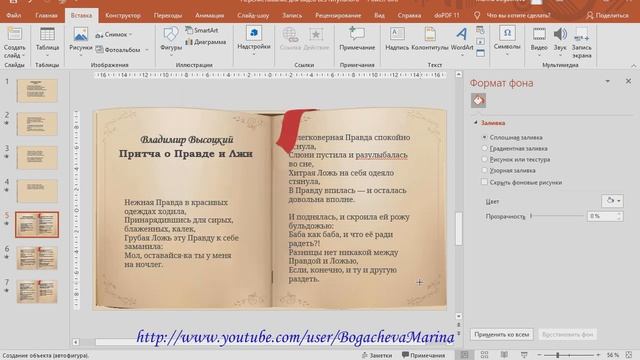Screen dimensions: 640x360
Task: Switch to the Главная tab
Action: (x=46, y=16)
